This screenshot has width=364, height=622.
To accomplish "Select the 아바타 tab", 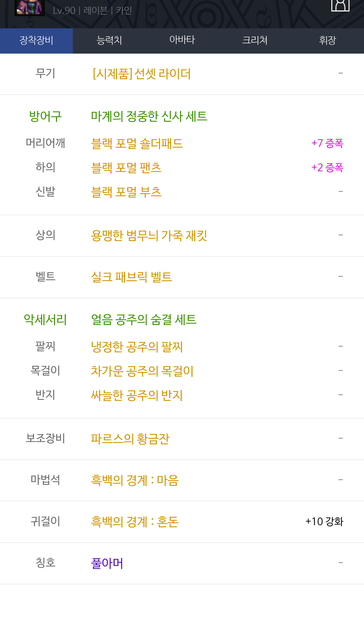I will (182, 40).
